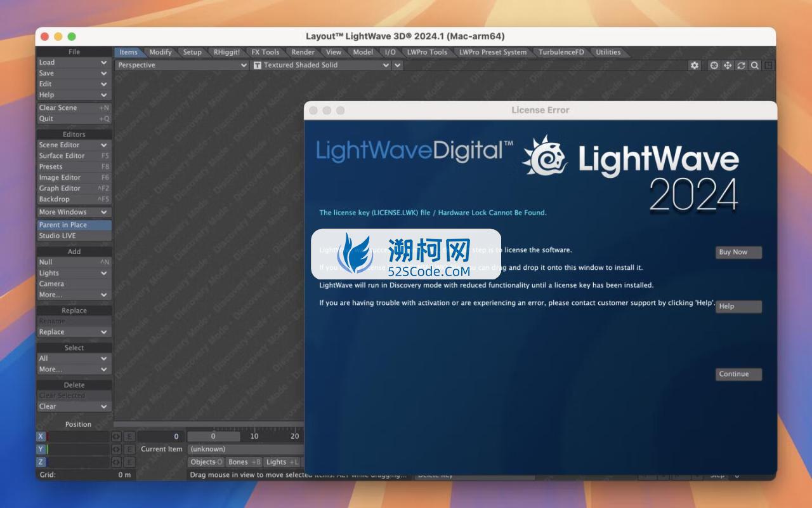The image size is (812, 508).
Task: Open the Help dropdown in left sidebar
Action: click(74, 95)
